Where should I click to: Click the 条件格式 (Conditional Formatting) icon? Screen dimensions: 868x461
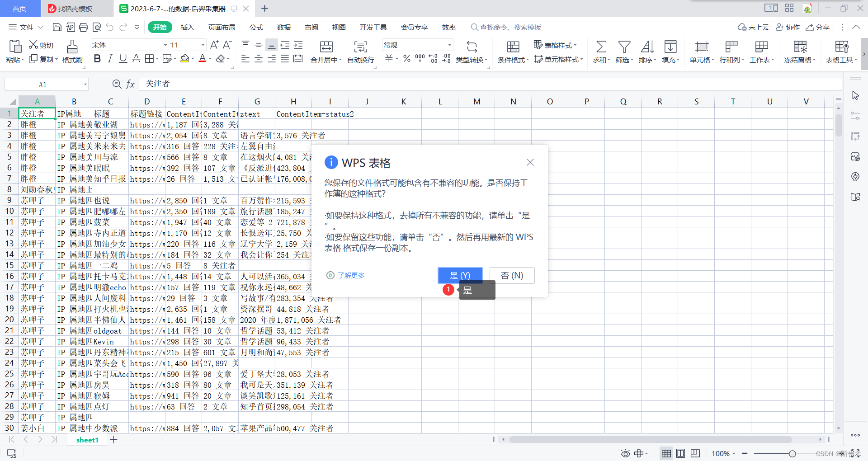pyautogui.click(x=512, y=51)
